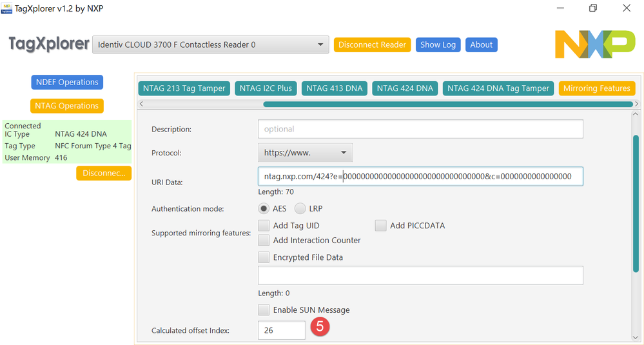Click right arrow of tab scrollbar
The height and width of the screenshot is (345, 644).
coord(637,104)
